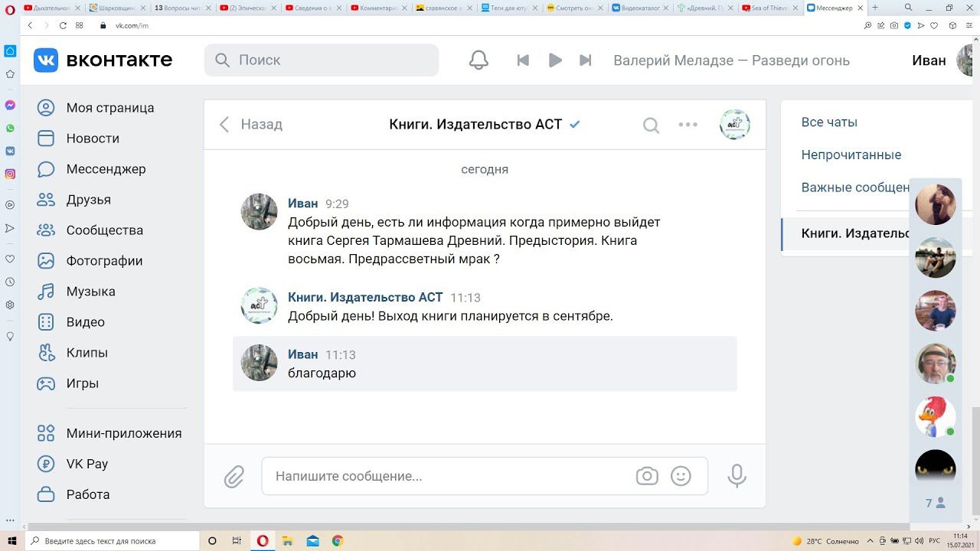Open Сообщества in the sidebar
The width and height of the screenshot is (980, 551).
tap(105, 230)
